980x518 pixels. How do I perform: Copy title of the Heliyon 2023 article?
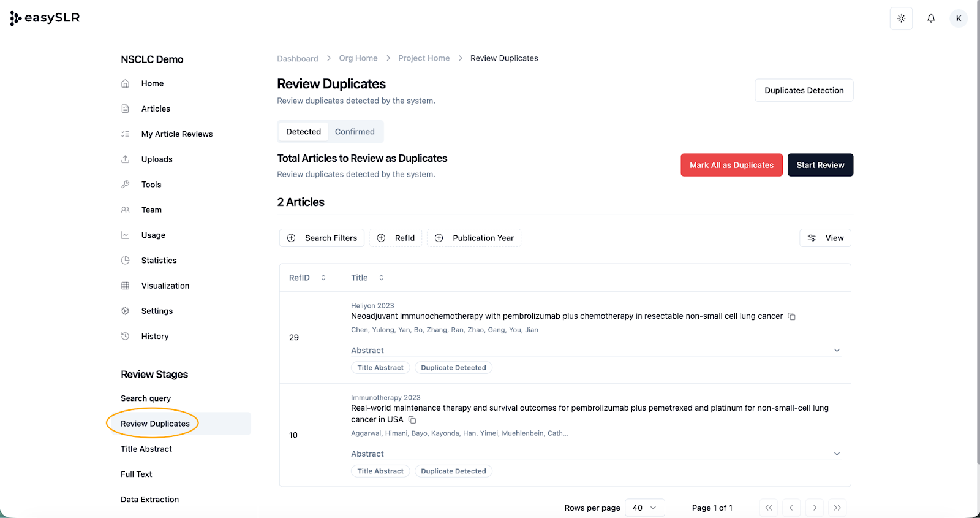coord(791,316)
